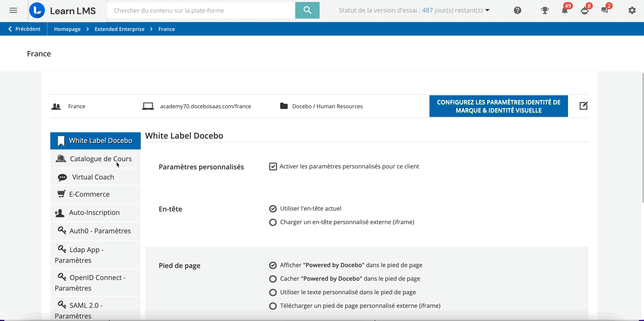Open the hamburger main menu

13,10
